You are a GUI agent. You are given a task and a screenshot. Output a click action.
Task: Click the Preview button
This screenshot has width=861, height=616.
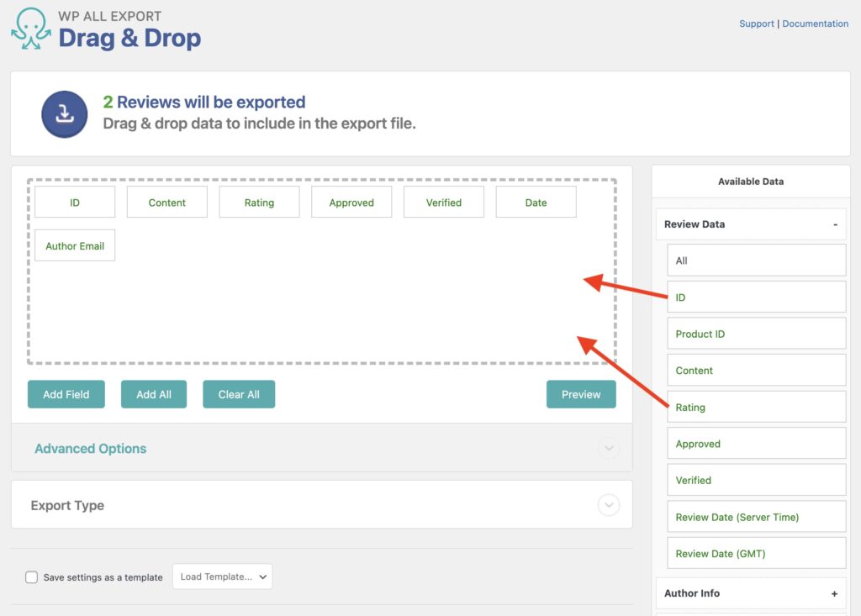tap(581, 394)
